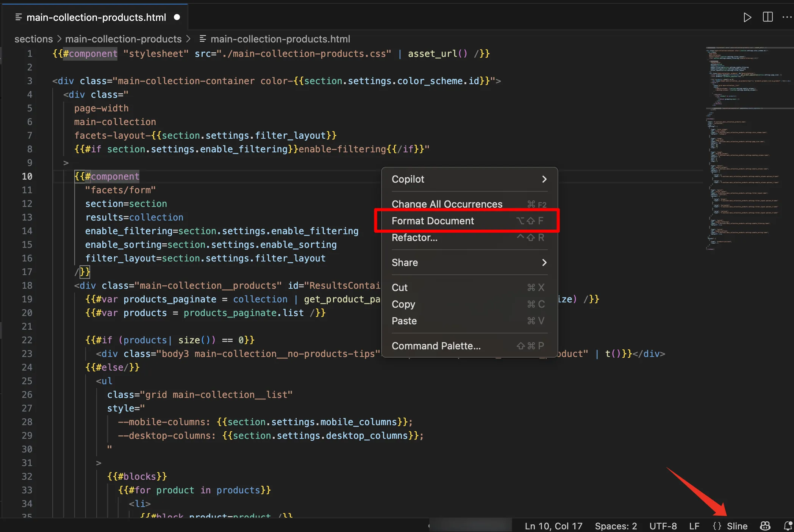
Task: Open the Sline language mode selector
Action: click(737, 526)
